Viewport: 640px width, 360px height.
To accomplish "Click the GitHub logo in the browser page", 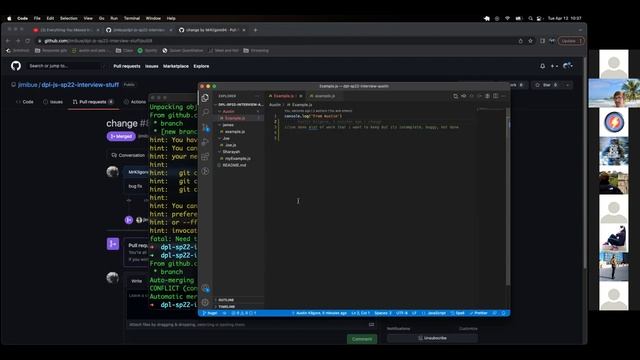I will [16, 66].
